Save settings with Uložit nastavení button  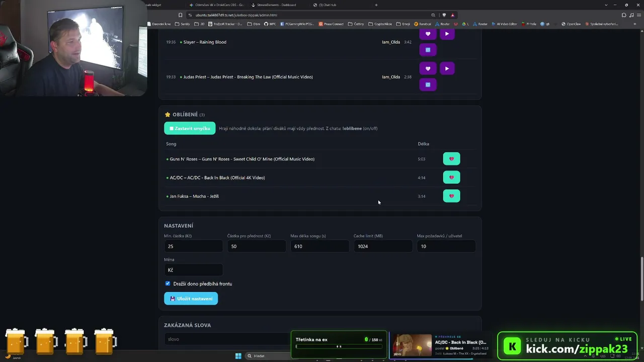click(x=191, y=299)
